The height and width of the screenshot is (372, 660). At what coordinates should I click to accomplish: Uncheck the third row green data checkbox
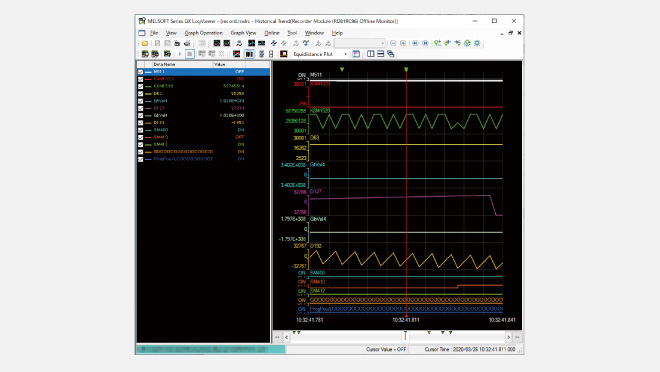pyautogui.click(x=141, y=86)
